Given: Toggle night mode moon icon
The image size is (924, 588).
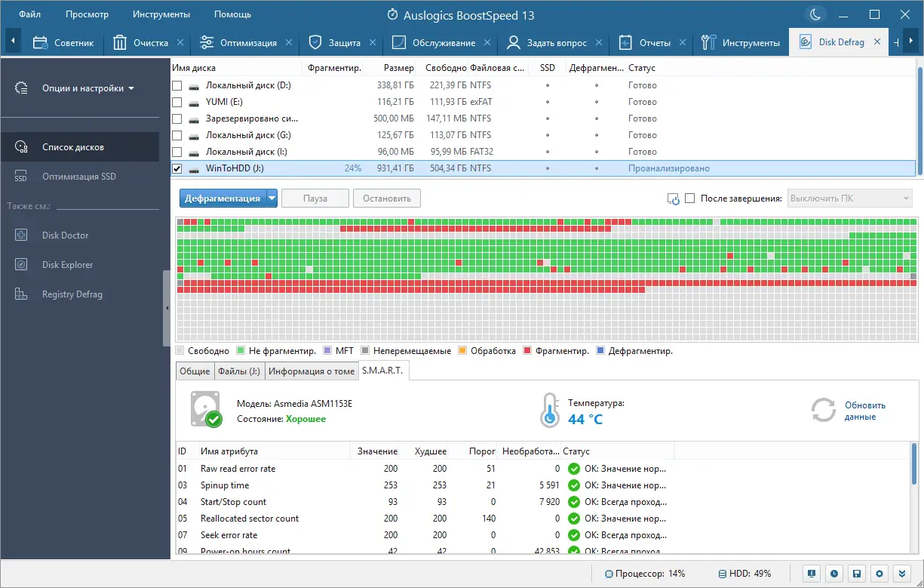Looking at the screenshot, I should (815, 14).
